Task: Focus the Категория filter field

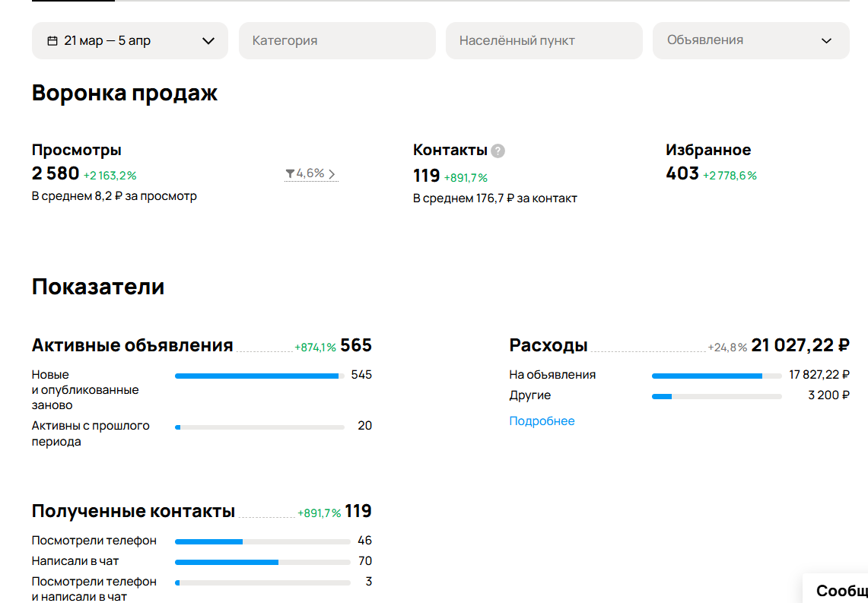Action: point(337,40)
